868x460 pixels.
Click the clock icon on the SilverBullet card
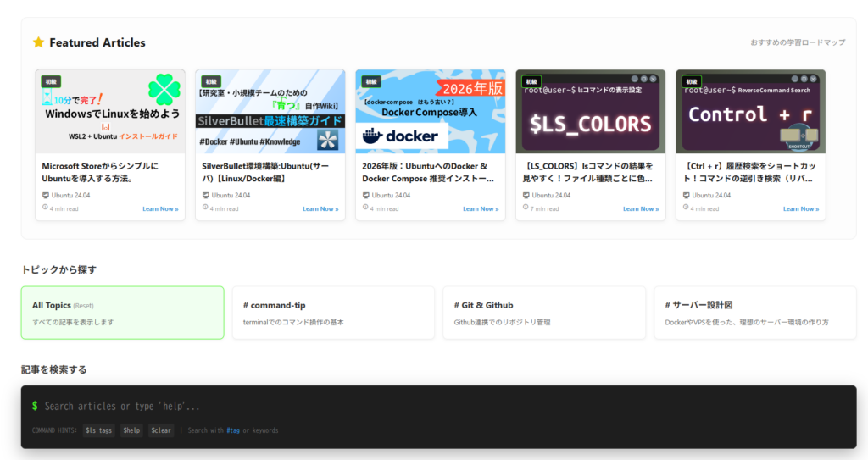(x=205, y=207)
